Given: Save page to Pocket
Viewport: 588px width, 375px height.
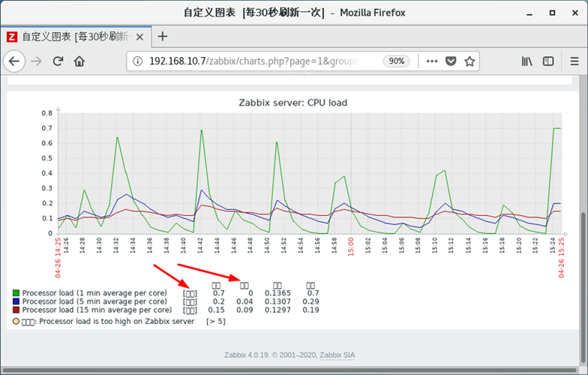Looking at the screenshot, I should (x=451, y=61).
